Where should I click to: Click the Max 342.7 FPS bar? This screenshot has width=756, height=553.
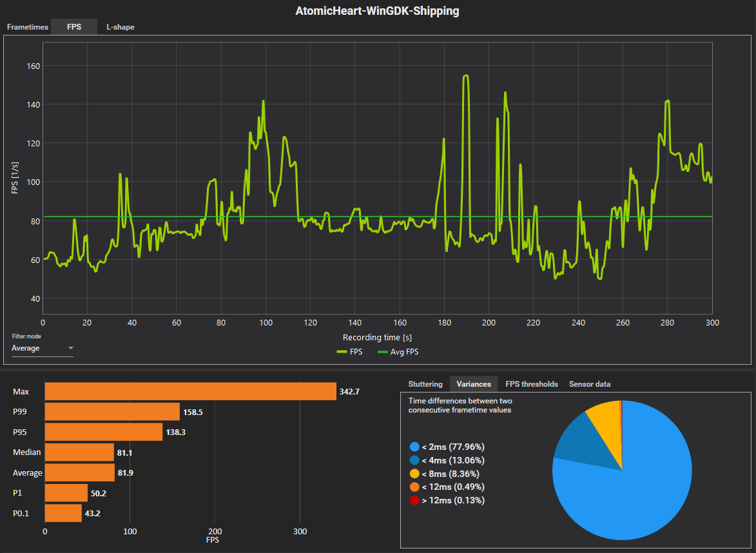point(190,391)
